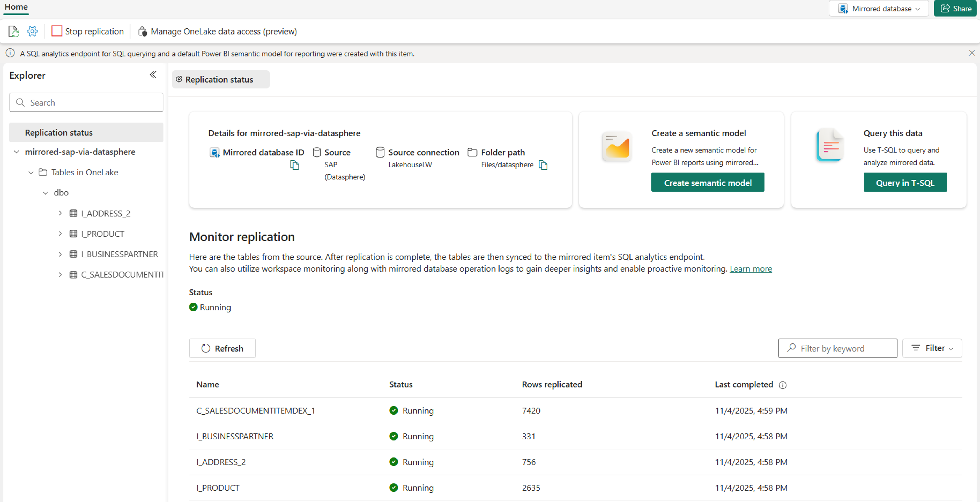Collapse the Explorer pane with double chevron
The width and height of the screenshot is (980, 502).
[x=153, y=75]
